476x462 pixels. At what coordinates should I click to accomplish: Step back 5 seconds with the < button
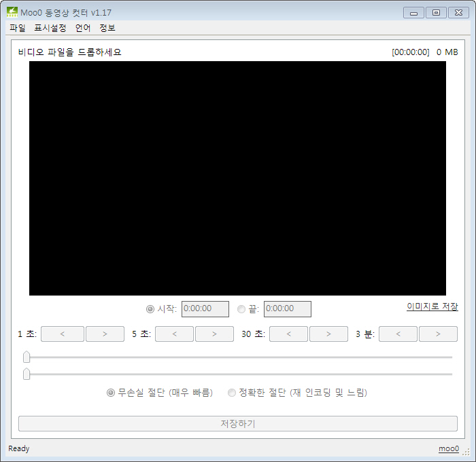click(x=174, y=334)
